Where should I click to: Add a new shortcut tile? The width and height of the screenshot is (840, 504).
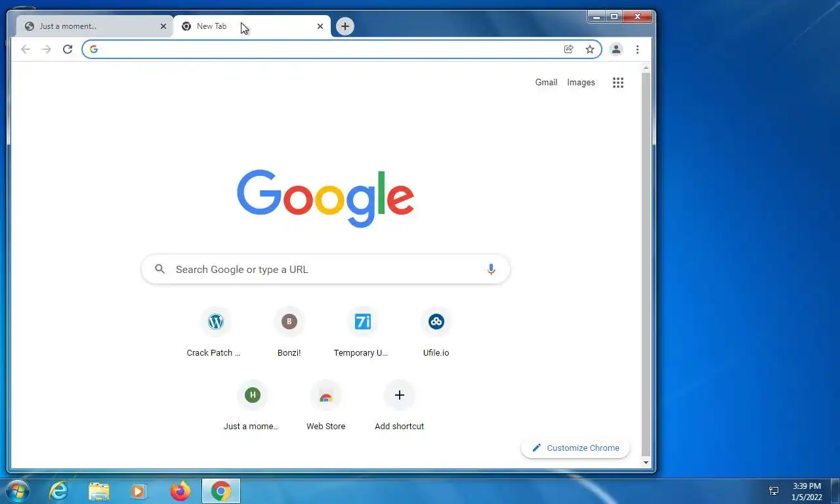point(399,406)
